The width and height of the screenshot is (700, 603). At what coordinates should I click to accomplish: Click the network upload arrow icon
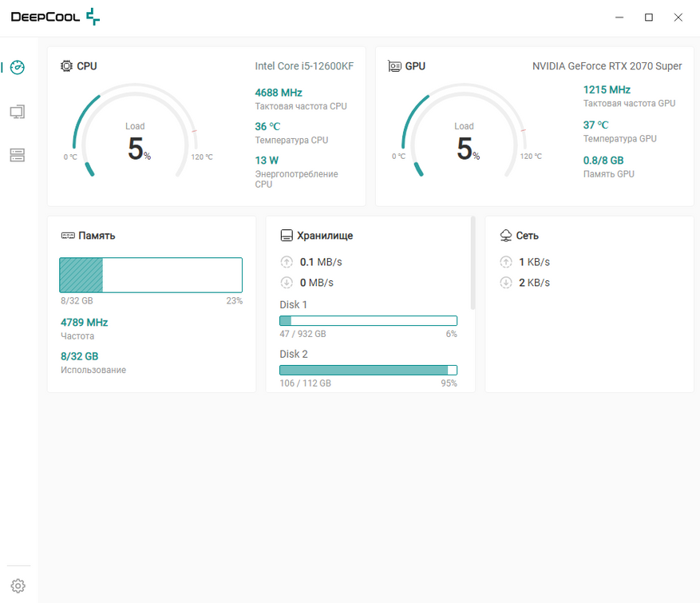506,262
